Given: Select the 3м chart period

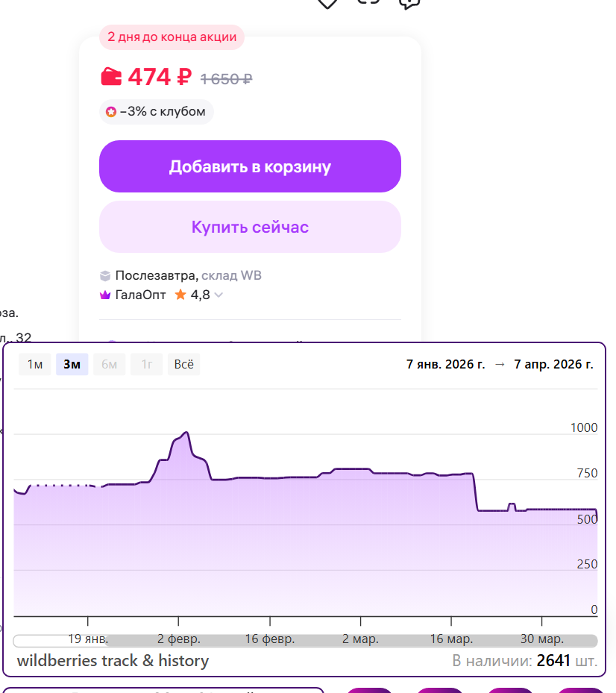Looking at the screenshot, I should pyautogui.click(x=72, y=364).
